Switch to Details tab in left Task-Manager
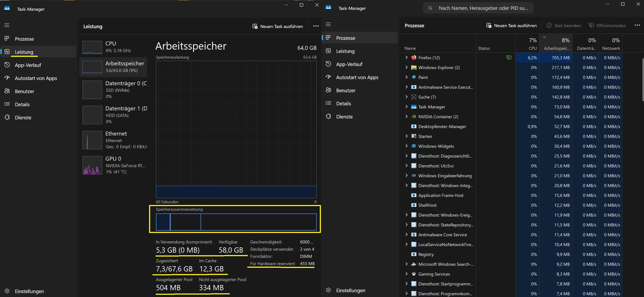This screenshot has width=644, height=297. point(22,104)
